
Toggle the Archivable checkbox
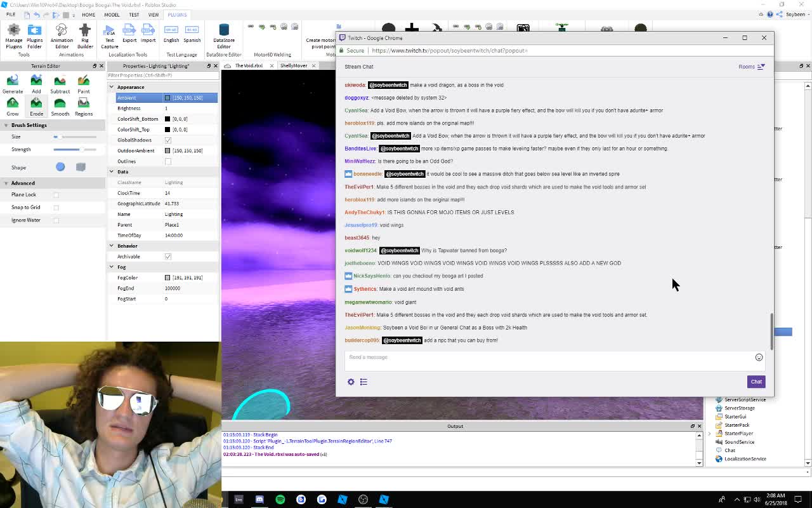click(167, 257)
